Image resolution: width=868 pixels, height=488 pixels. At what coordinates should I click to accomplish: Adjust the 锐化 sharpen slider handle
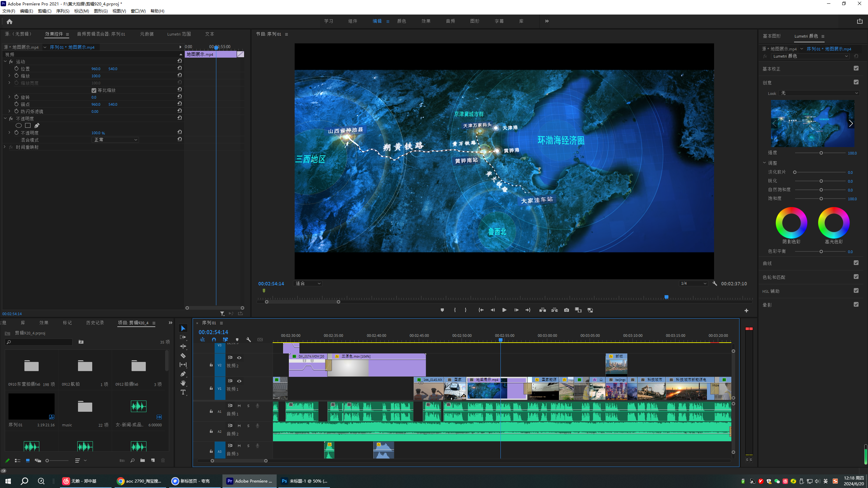click(821, 181)
